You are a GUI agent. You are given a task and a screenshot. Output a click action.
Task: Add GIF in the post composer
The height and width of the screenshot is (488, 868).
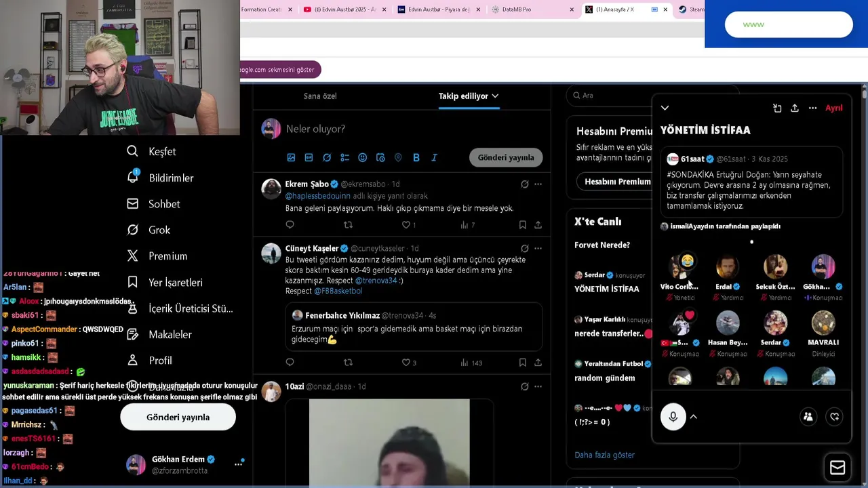tap(309, 157)
